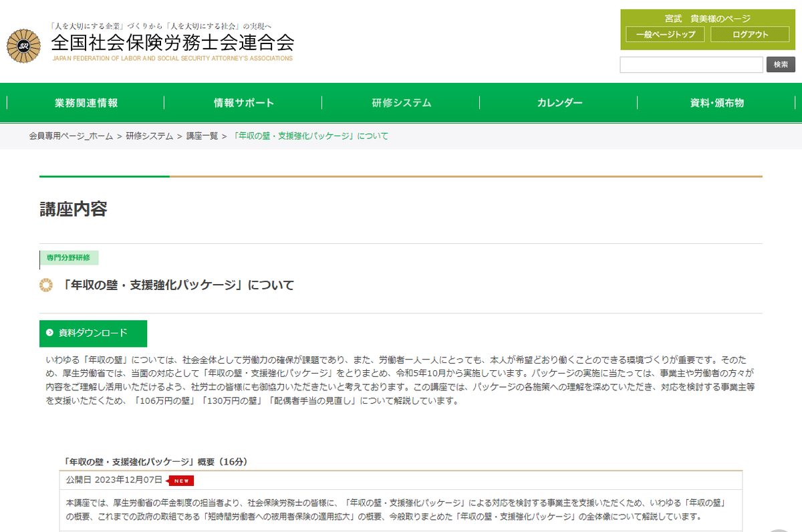Open 会員専用ページ_ホーム breadcrumb link
Viewport: 802px width, 532px height.
point(71,136)
